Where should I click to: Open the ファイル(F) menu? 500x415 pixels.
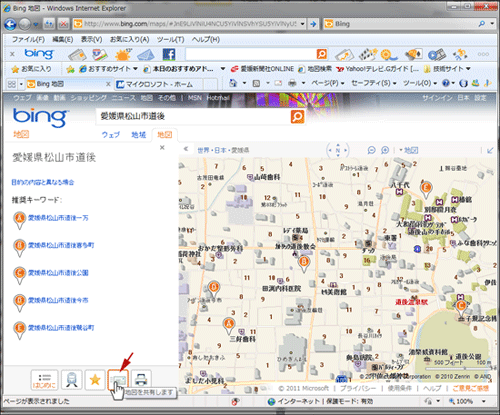coord(28,39)
